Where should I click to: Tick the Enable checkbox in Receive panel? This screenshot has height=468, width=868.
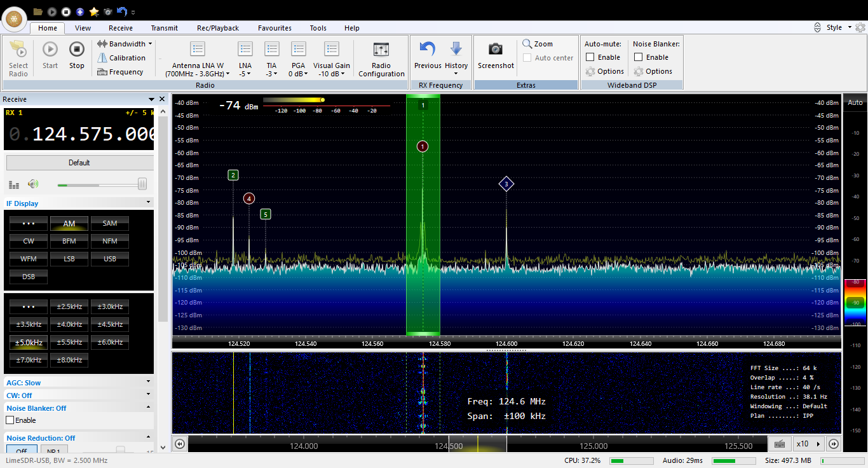[x=10, y=420]
